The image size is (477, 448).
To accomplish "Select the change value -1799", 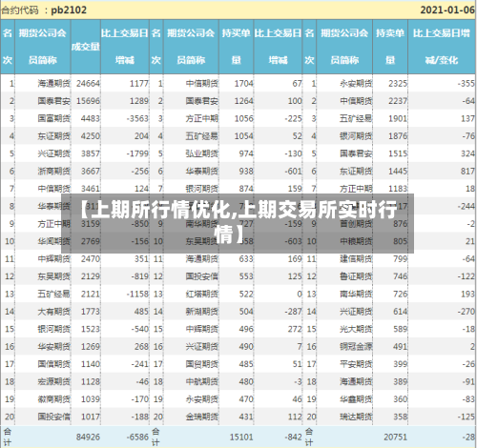I will [137, 153].
